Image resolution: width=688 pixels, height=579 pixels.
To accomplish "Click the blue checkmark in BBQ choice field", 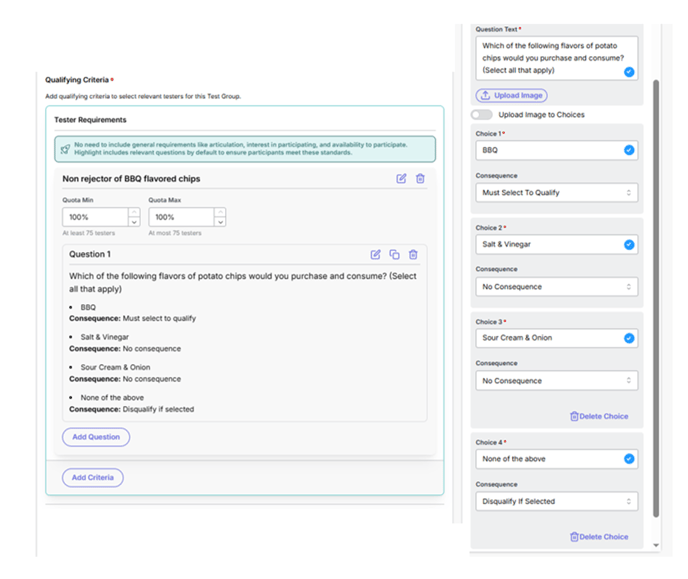I will pyautogui.click(x=629, y=150).
